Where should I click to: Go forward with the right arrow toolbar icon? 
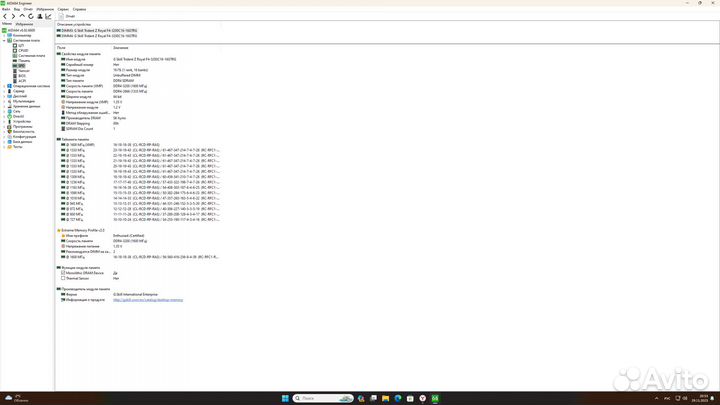(13, 16)
